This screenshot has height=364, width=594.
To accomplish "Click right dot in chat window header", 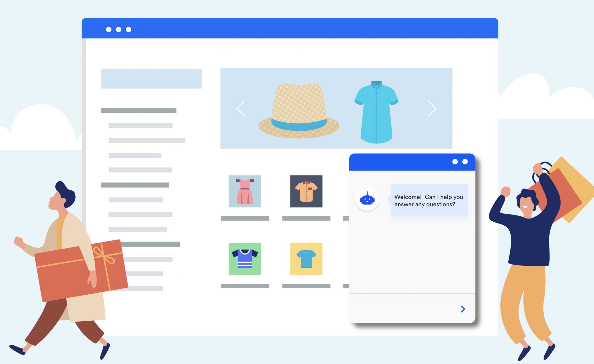I will [465, 162].
